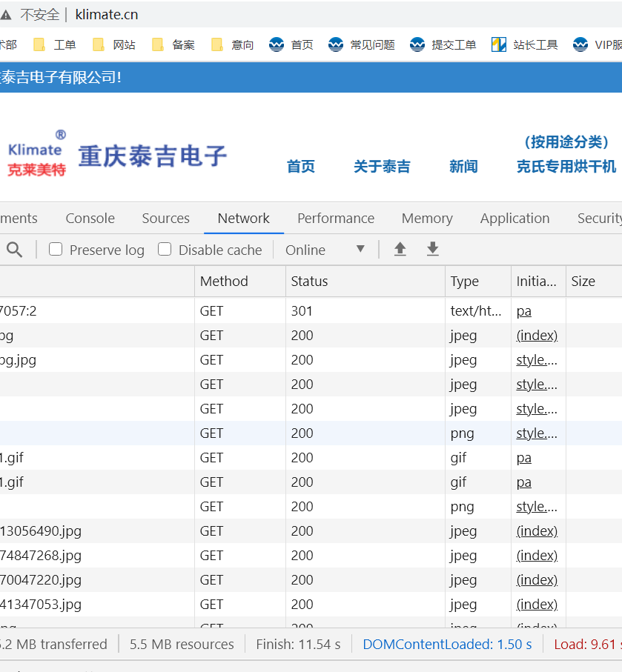
Task: Switch to the Sources tab
Action: (165, 218)
